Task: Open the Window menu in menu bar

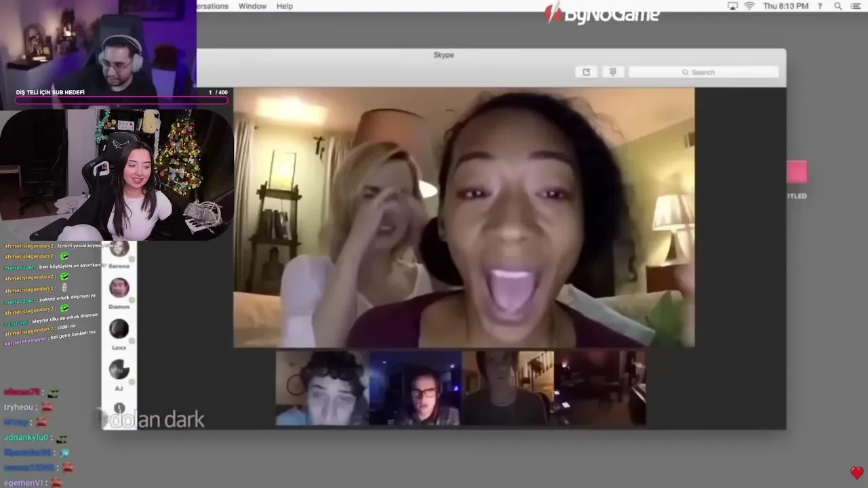Action: pyautogui.click(x=252, y=6)
